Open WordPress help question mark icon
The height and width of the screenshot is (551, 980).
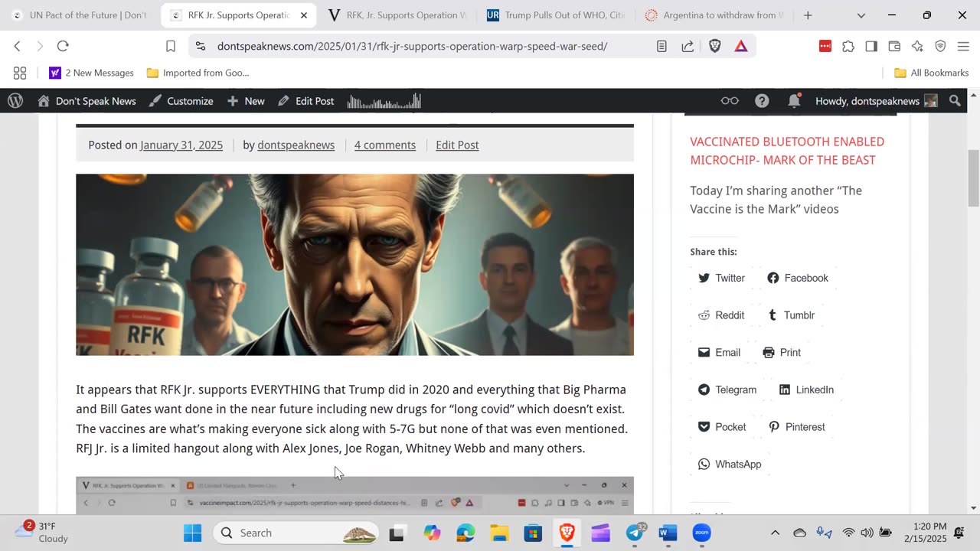point(762,101)
